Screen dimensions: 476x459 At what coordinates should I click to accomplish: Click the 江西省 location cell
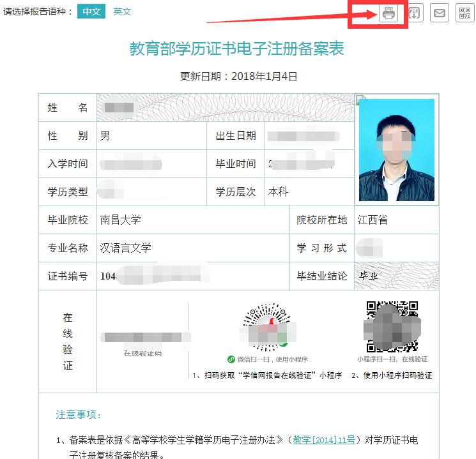click(372, 220)
